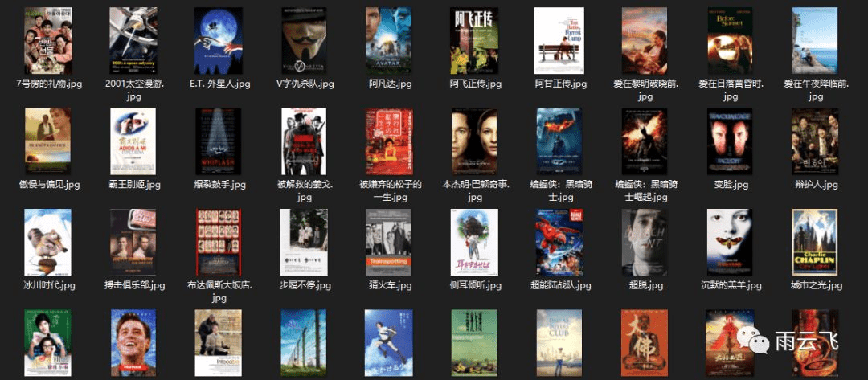Select the 蝙蝠侠：黑暗骑士.jpg thumbnail, not 崛起
Image resolution: width=868 pixels, height=380 pixels.
[559, 141]
